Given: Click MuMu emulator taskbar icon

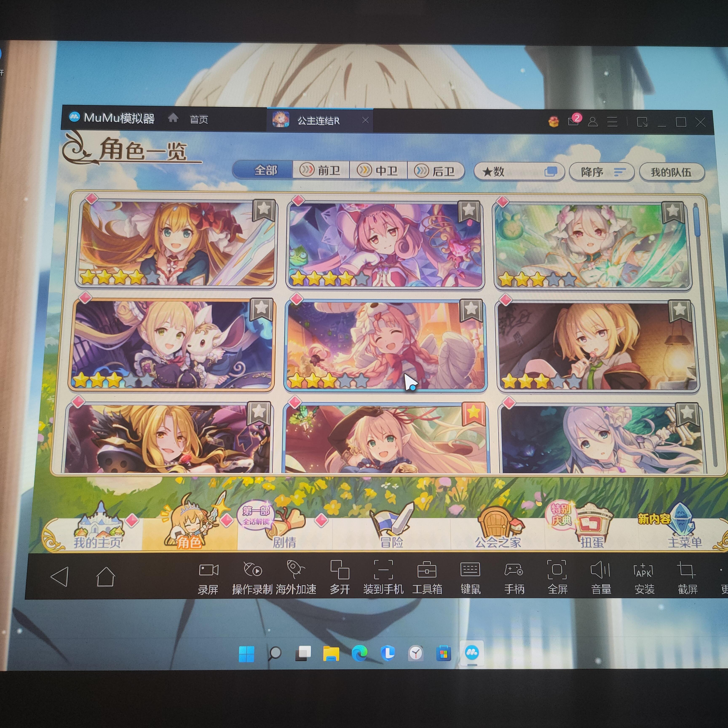Looking at the screenshot, I should tap(472, 653).
